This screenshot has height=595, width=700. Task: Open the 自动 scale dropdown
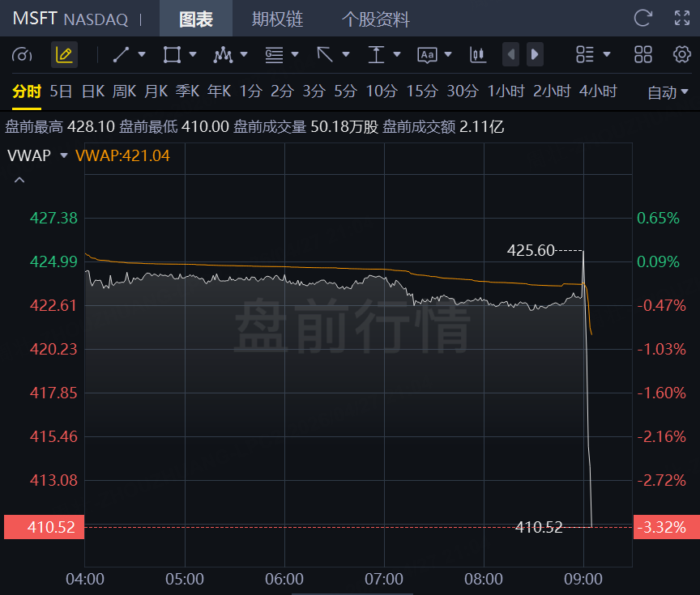(668, 93)
